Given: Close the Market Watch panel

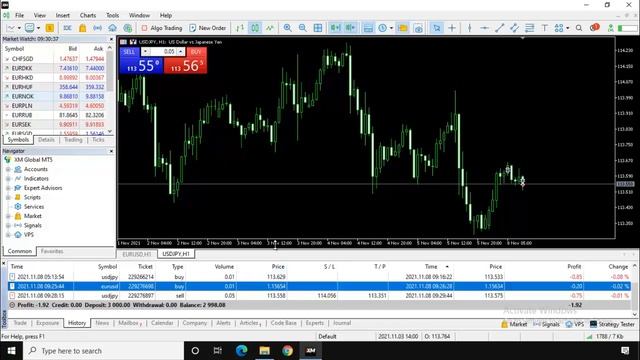Looking at the screenshot, I should (x=111, y=39).
